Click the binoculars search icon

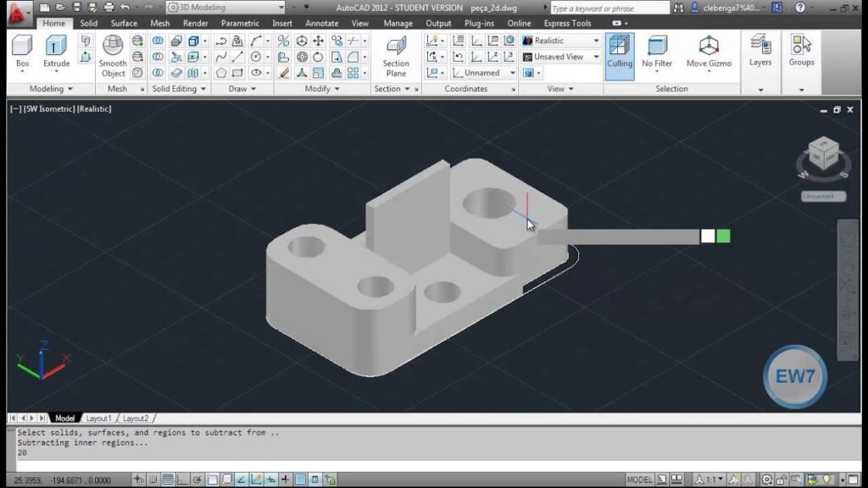(678, 8)
